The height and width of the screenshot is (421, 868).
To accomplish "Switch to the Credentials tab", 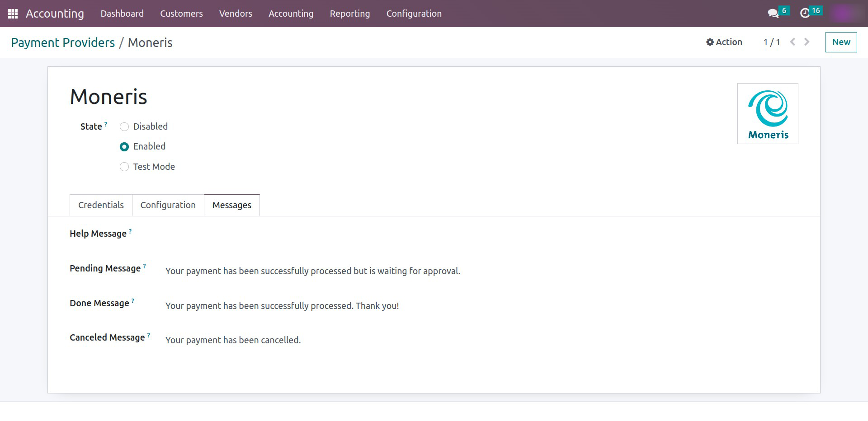I will [101, 205].
